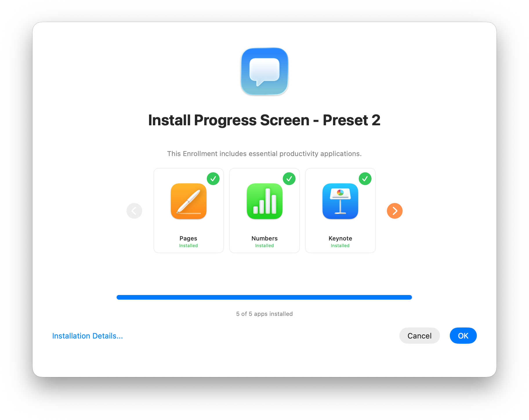
Task: Select the Keynote name label
Action: point(340,238)
